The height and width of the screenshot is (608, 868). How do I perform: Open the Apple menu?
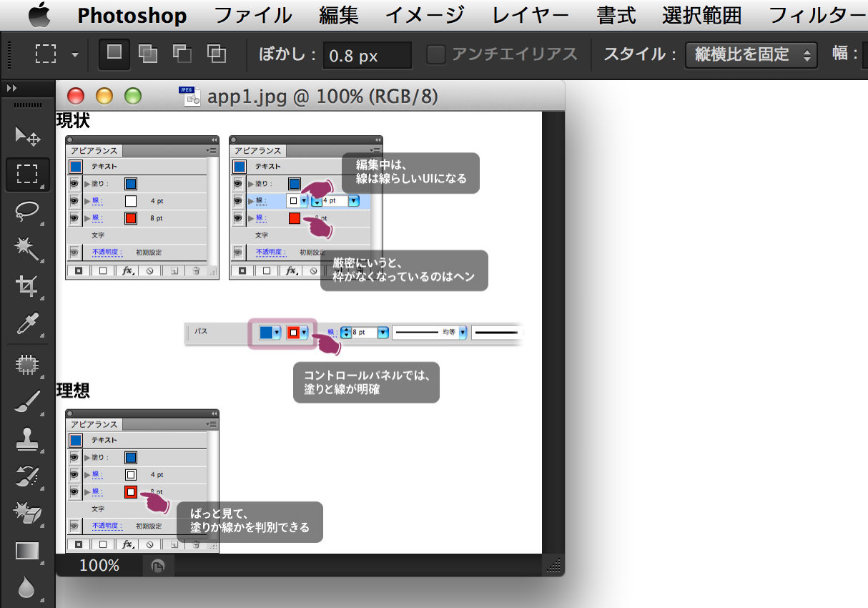tap(39, 15)
